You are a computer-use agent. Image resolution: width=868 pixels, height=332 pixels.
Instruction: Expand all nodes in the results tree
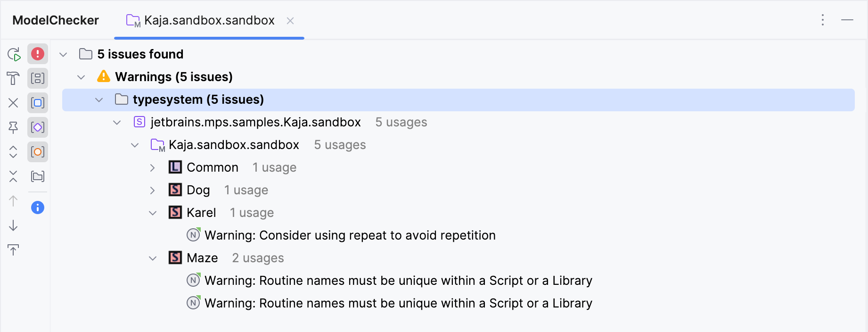(x=14, y=152)
